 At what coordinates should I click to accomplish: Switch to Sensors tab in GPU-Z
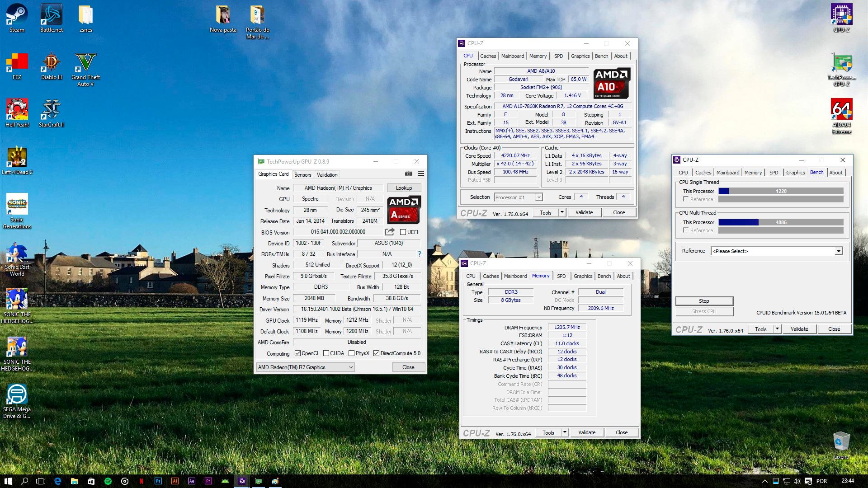point(302,175)
